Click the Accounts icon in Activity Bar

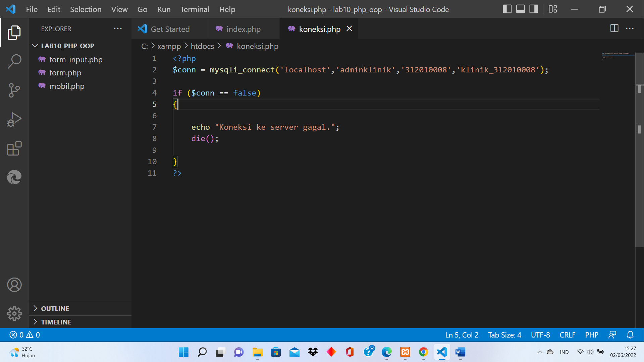tap(14, 285)
